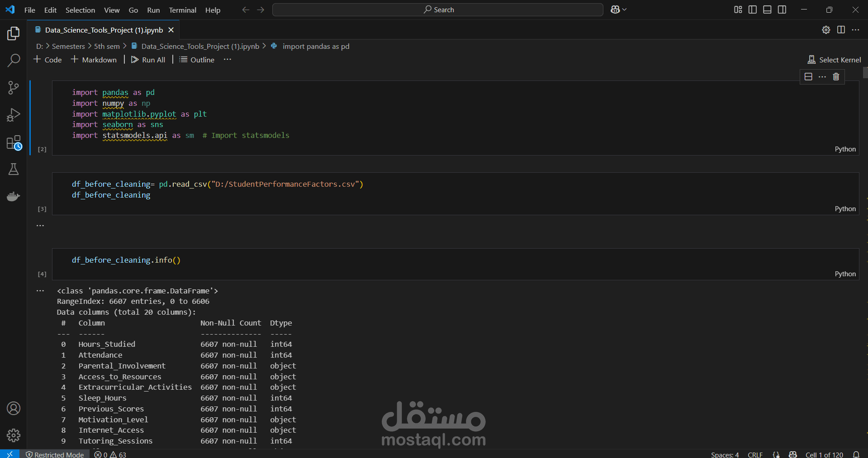Image resolution: width=868 pixels, height=458 pixels.
Task: Open notebook toolbar overflow menu
Action: click(x=227, y=60)
